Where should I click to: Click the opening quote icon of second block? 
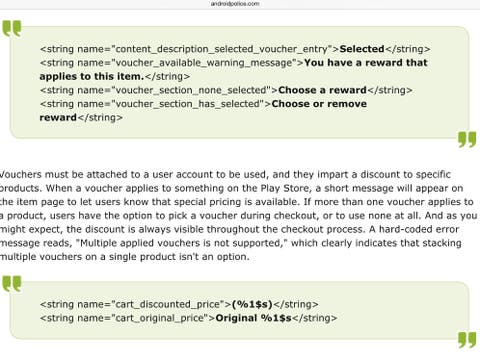pyautogui.click(x=12, y=284)
